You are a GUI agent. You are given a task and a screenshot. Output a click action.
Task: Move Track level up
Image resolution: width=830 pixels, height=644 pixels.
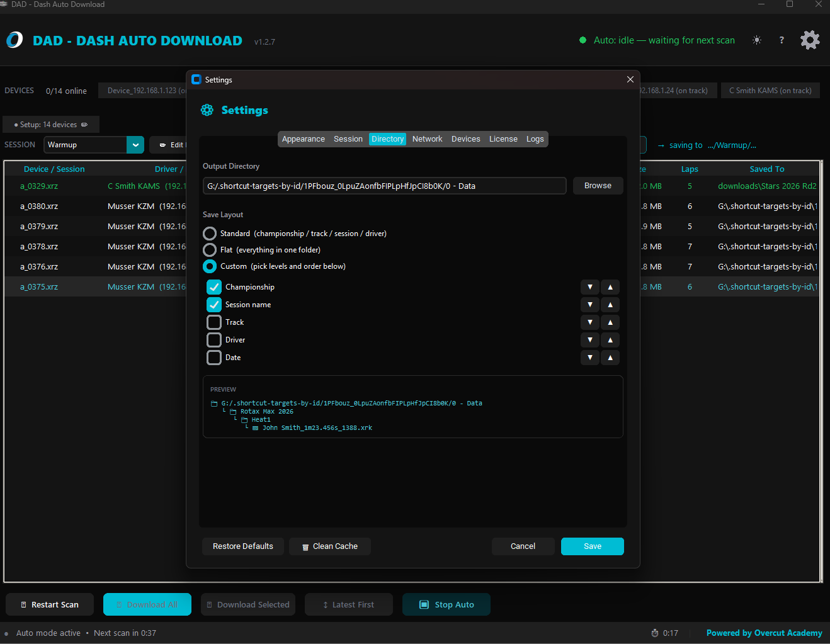click(610, 322)
